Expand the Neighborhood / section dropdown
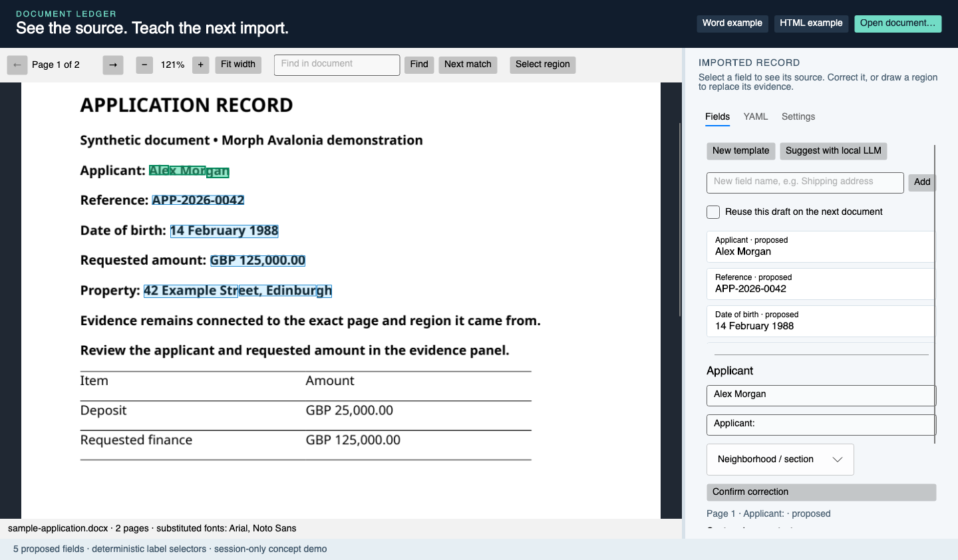 (780, 460)
